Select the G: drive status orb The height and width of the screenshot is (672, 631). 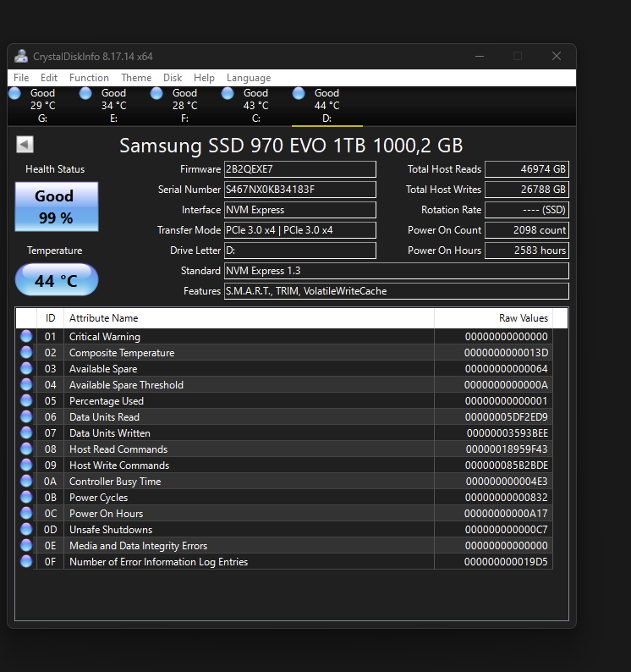(14, 93)
